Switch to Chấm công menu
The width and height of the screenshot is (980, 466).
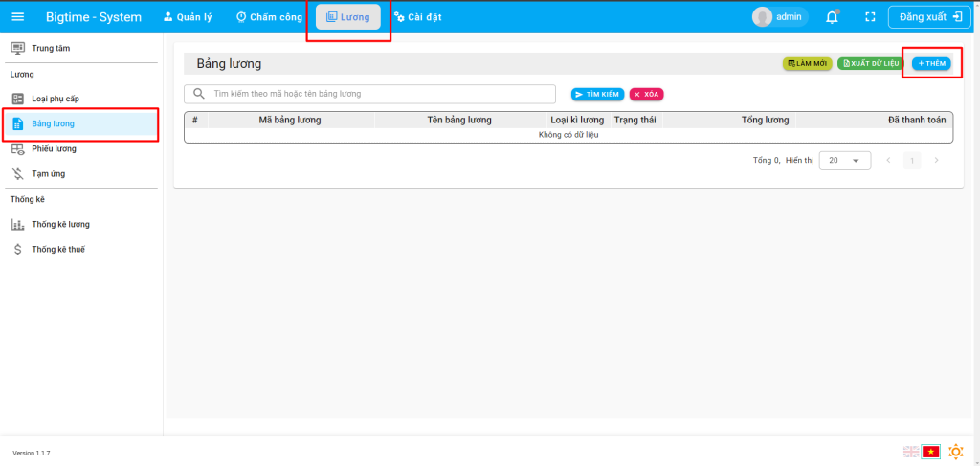pyautogui.click(x=269, y=16)
